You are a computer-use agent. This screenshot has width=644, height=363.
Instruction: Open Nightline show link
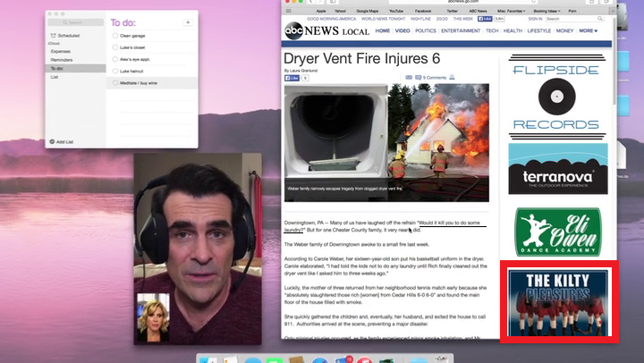click(420, 19)
